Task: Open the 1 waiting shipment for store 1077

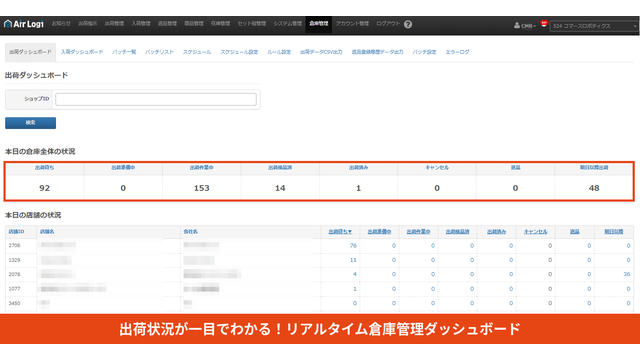Action: click(x=355, y=289)
